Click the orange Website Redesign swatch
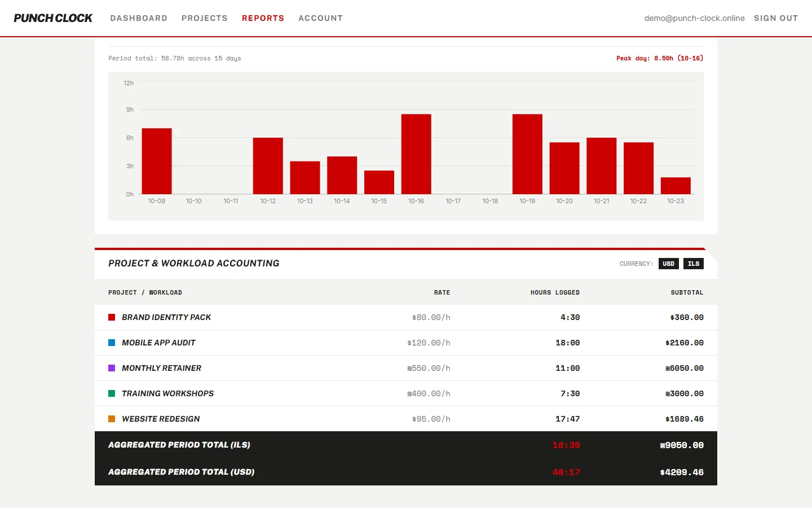The height and width of the screenshot is (508, 812). tap(112, 419)
